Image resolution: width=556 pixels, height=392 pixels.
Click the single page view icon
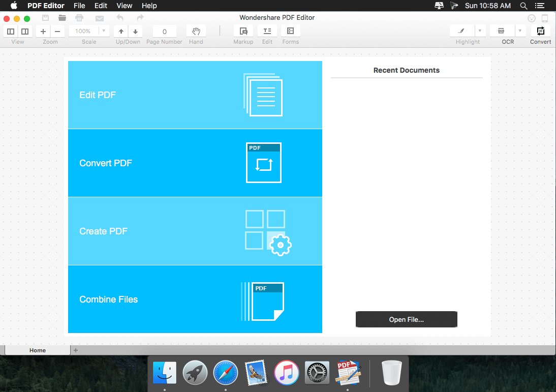click(x=11, y=31)
